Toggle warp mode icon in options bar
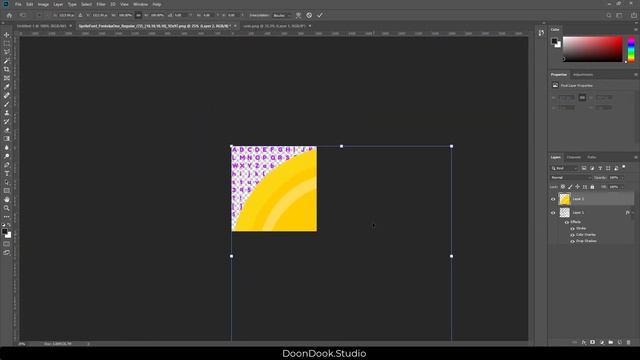640x360 pixels. coord(299,15)
